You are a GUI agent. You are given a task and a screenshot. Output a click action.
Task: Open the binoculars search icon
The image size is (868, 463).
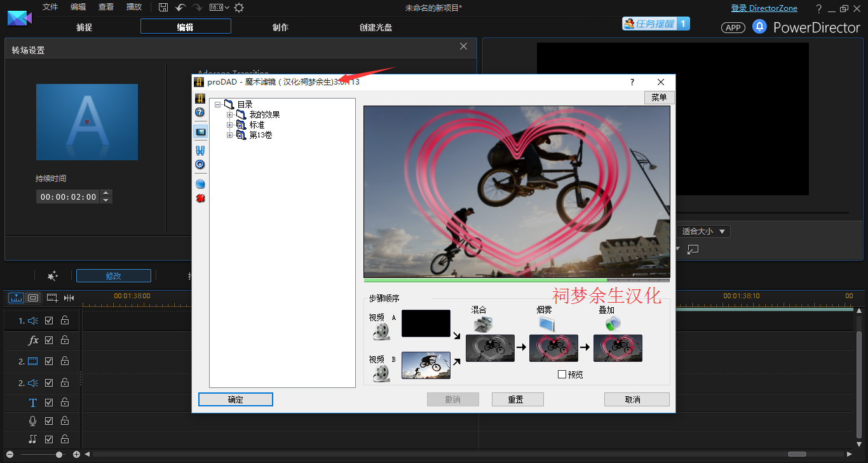pos(200,151)
